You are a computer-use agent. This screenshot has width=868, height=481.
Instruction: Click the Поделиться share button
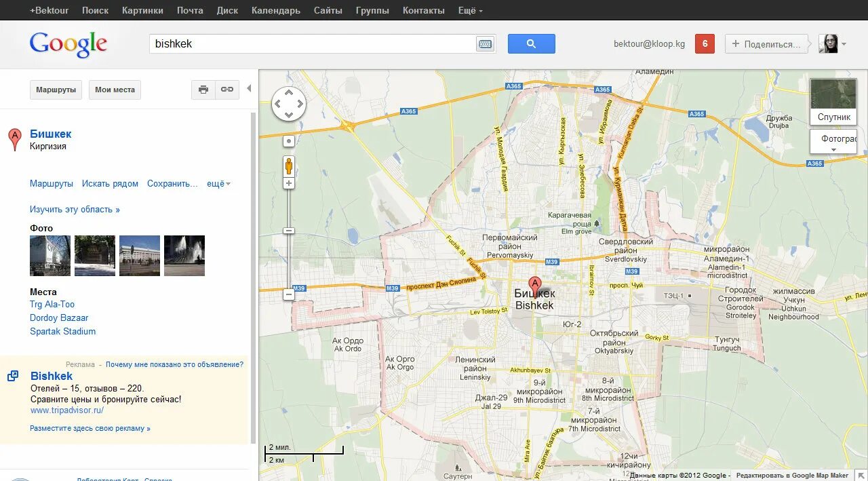coord(767,44)
